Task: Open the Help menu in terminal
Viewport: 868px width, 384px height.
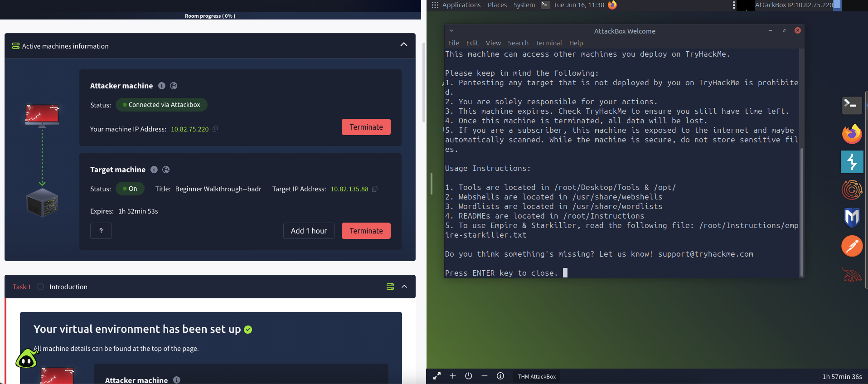Action: tap(576, 43)
